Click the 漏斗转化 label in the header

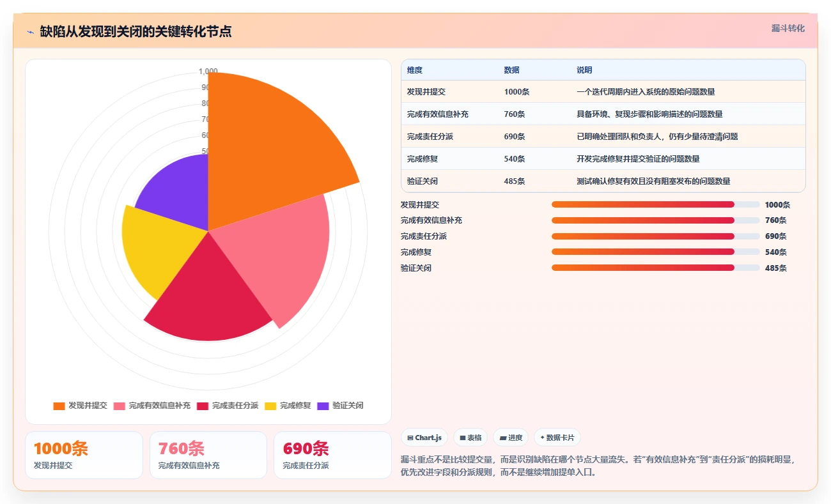[x=788, y=28]
